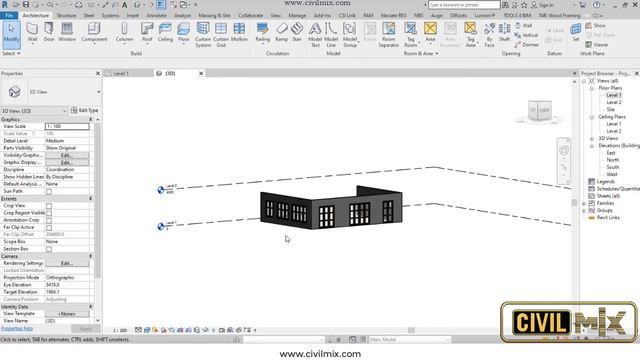
Task: Choose the Ceiling tool
Action: click(x=165, y=33)
